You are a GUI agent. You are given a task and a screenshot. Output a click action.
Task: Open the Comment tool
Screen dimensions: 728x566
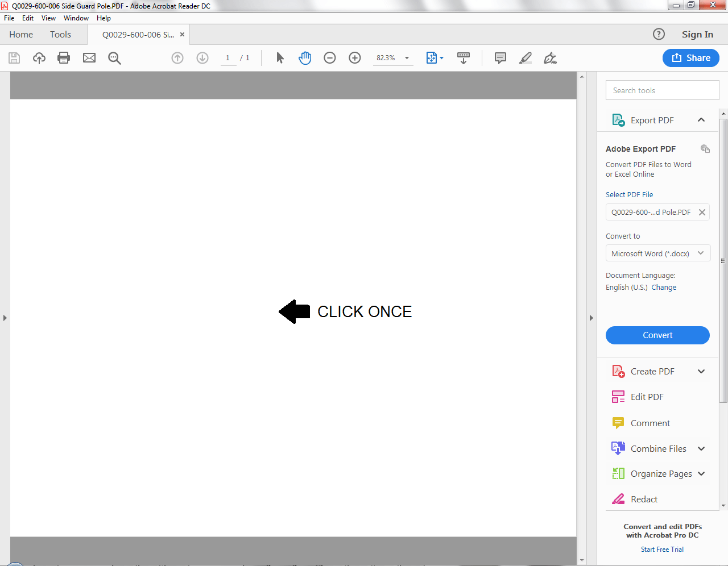650,423
